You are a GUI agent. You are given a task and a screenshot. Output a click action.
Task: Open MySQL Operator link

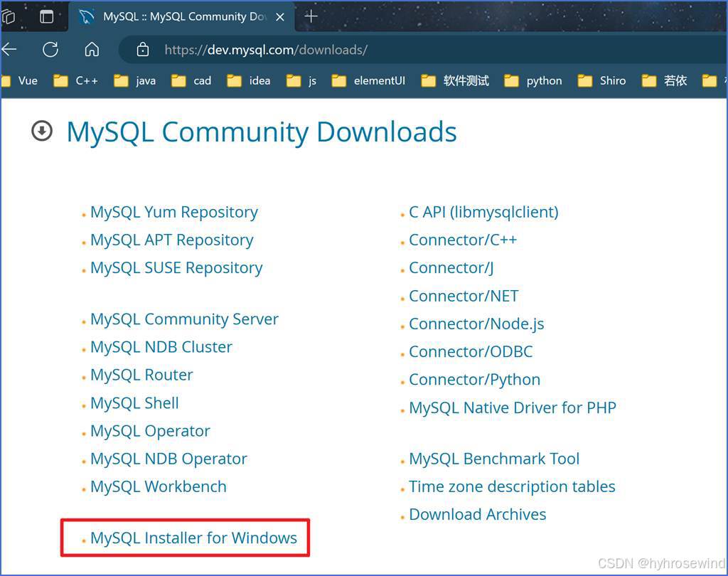[150, 431]
